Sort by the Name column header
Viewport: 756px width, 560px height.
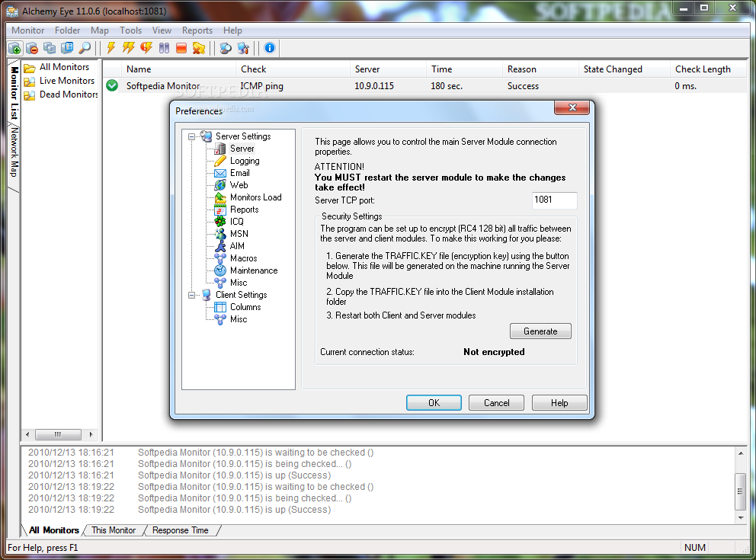(178, 69)
